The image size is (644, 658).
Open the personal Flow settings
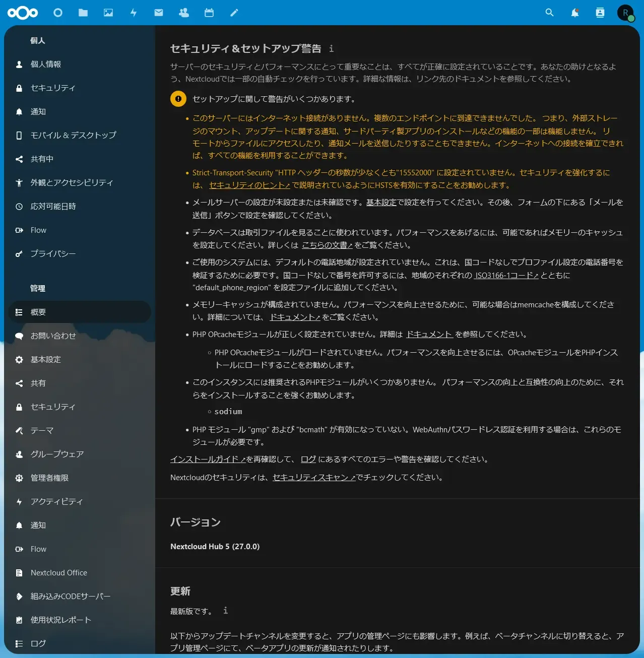tap(80, 230)
